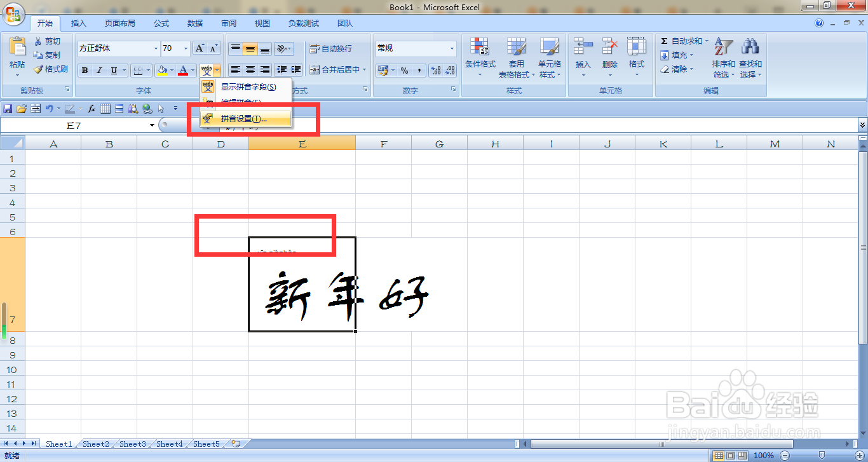Click fx insert function icon
Image resolution: width=868 pixels, height=462 pixels.
92,109
